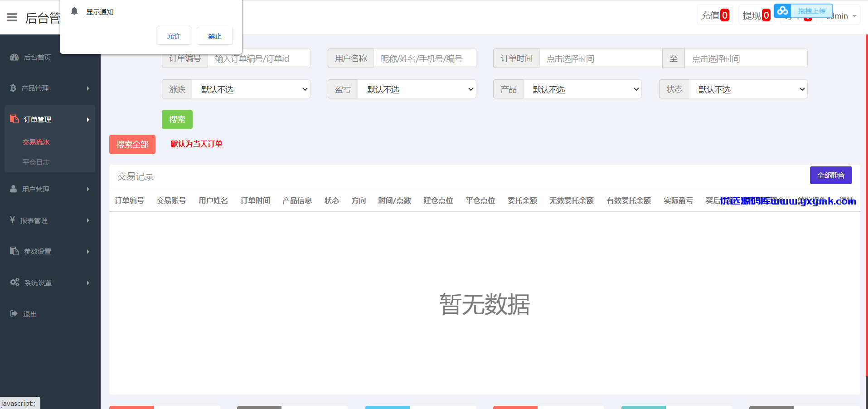868x409 pixels.
Task: Click the cloud upload icon
Action: click(x=782, y=11)
